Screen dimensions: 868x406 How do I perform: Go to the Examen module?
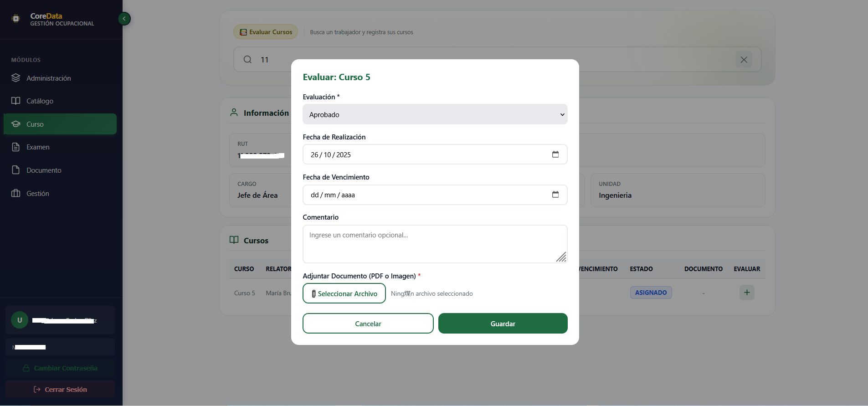pyautogui.click(x=38, y=147)
